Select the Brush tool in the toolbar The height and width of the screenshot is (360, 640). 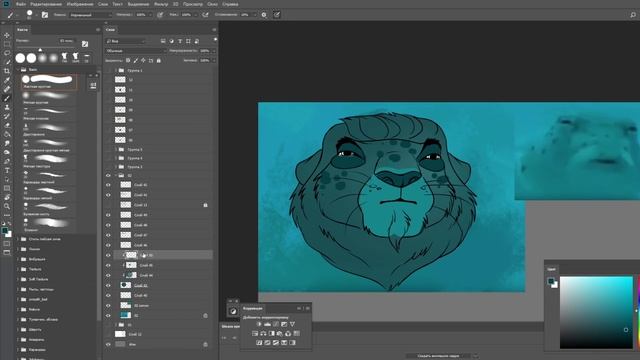pyautogui.click(x=7, y=98)
